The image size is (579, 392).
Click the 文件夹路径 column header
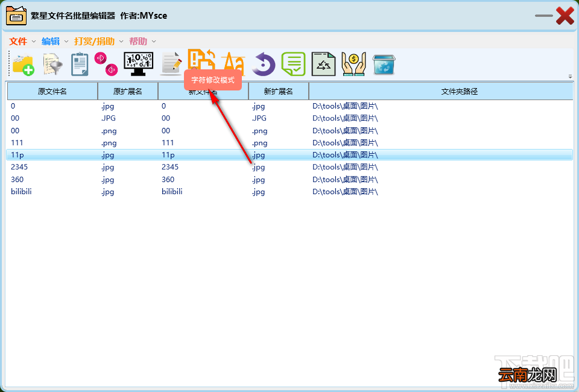460,91
